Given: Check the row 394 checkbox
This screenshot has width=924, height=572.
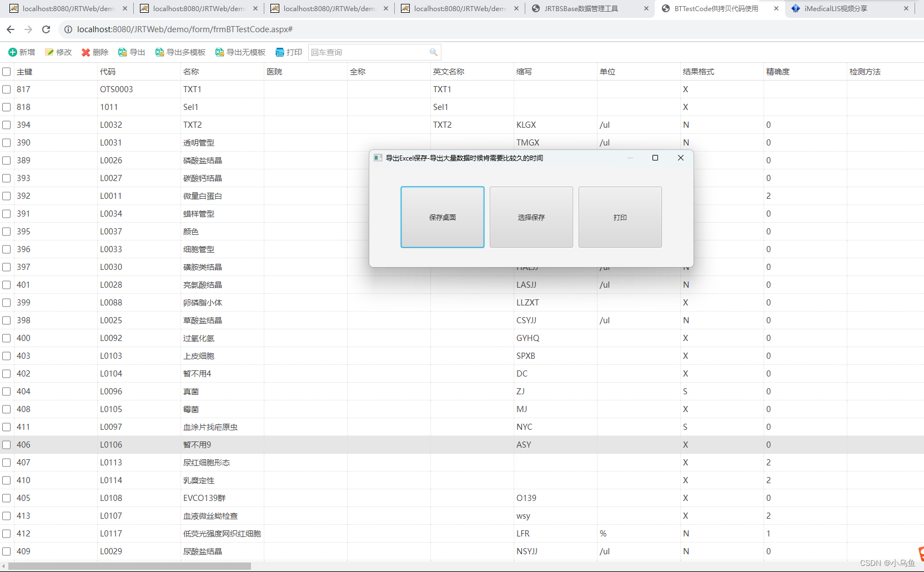Looking at the screenshot, I should coord(7,125).
